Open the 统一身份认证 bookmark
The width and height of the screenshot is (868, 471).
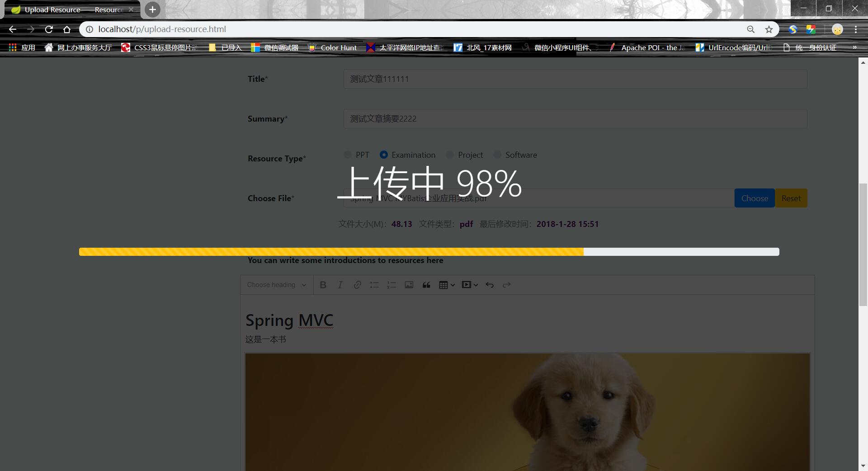(809, 47)
